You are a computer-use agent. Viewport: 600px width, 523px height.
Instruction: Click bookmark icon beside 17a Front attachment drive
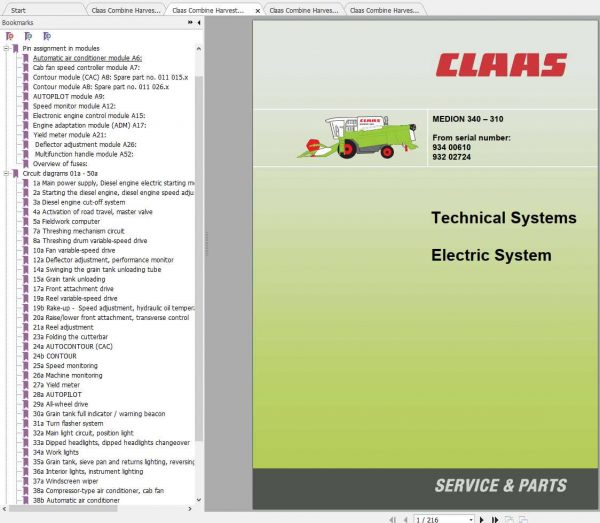click(x=26, y=289)
